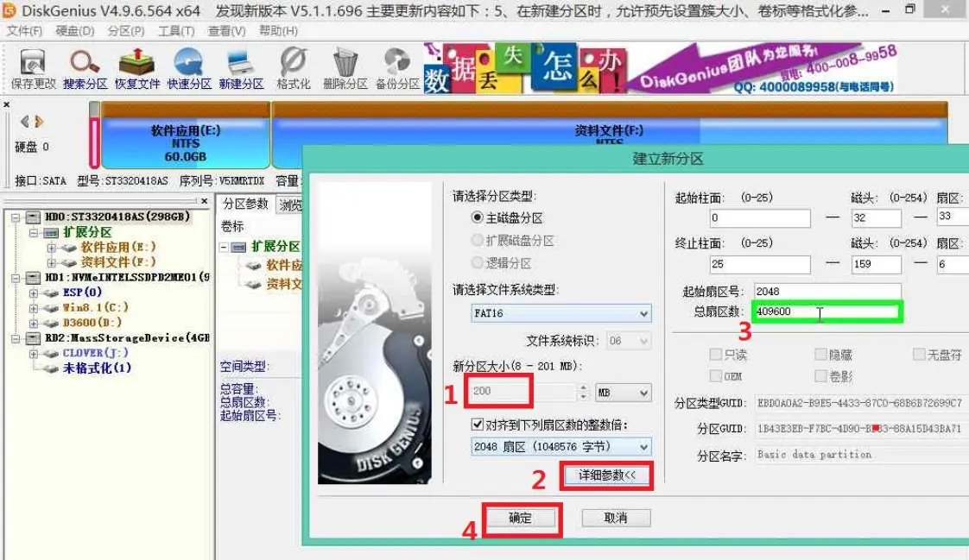The image size is (969, 560).
Task: Click the 保存更改 (Save Changes) toolbar icon
Action: tap(33, 69)
